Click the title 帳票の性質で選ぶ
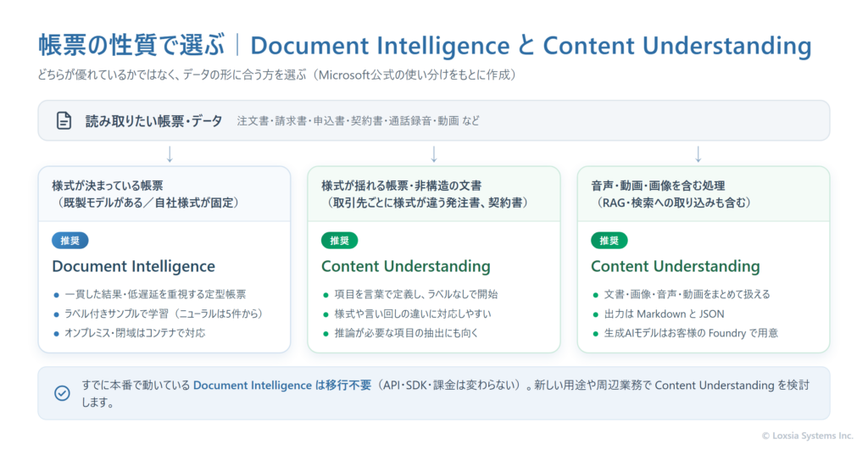Viewport: 868px width, 450px height. pos(131,46)
